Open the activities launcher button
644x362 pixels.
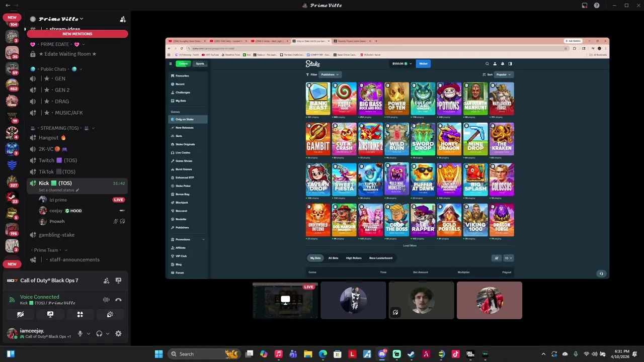point(80,314)
